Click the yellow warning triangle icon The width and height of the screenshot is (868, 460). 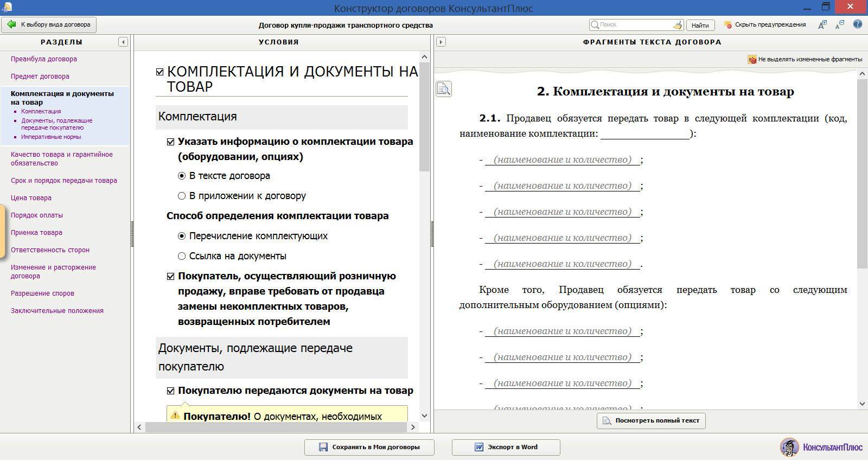(175, 416)
